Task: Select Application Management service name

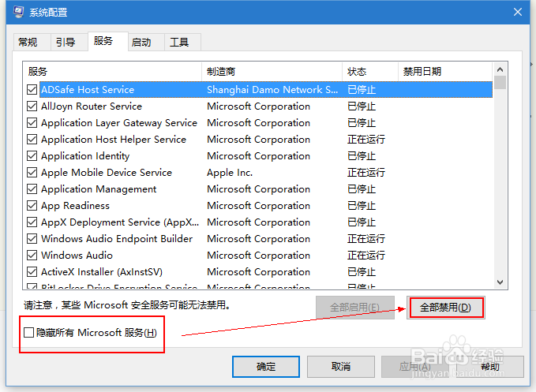Action: (x=99, y=189)
